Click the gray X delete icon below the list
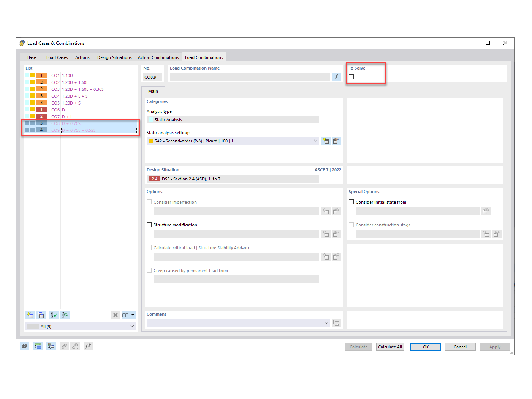Viewport: 532px width, 399px height. (x=116, y=315)
